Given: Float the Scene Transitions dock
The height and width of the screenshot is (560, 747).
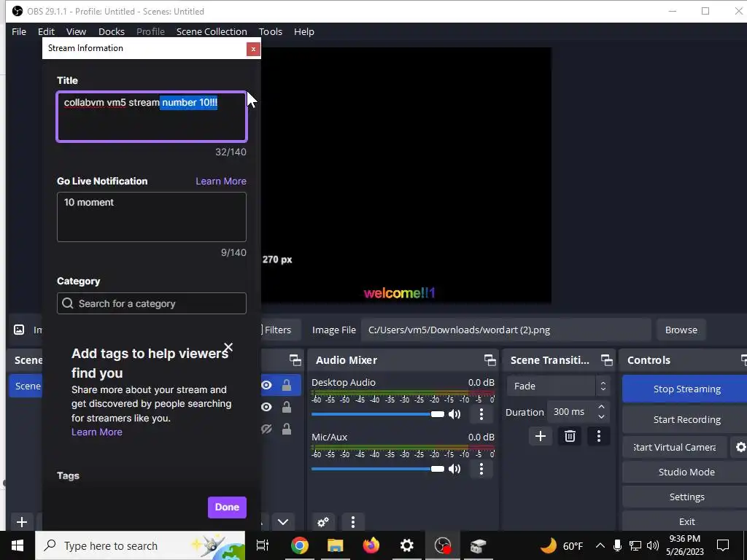Looking at the screenshot, I should (606, 360).
